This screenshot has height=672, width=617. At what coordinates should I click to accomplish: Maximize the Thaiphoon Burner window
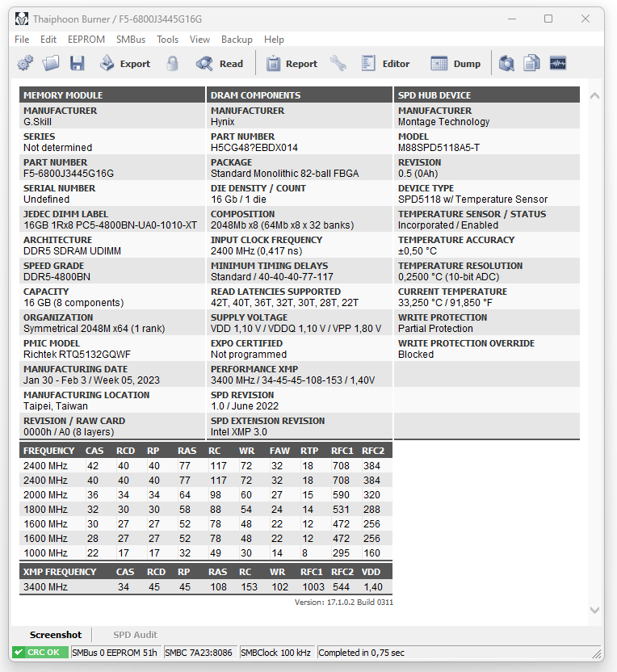point(548,19)
